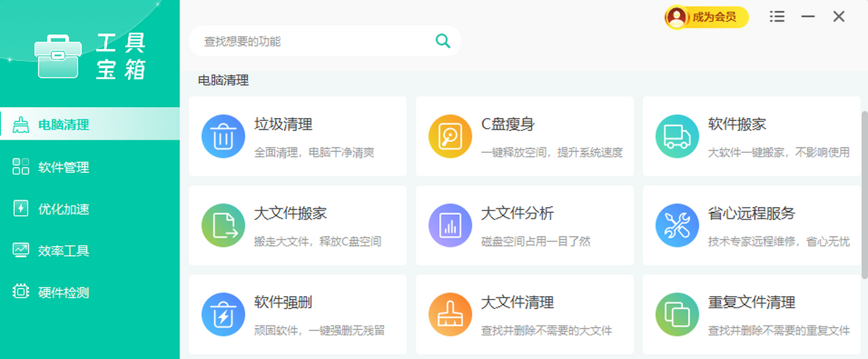Click text 搬走大文件，释放C盘空间

click(x=318, y=242)
